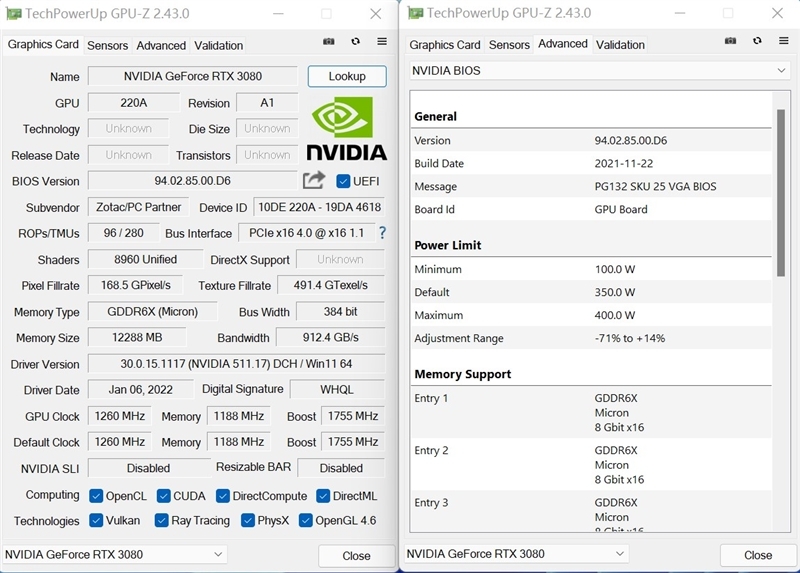Click the Texture Fillrate field
This screenshot has width=800, height=573.
pos(331,285)
